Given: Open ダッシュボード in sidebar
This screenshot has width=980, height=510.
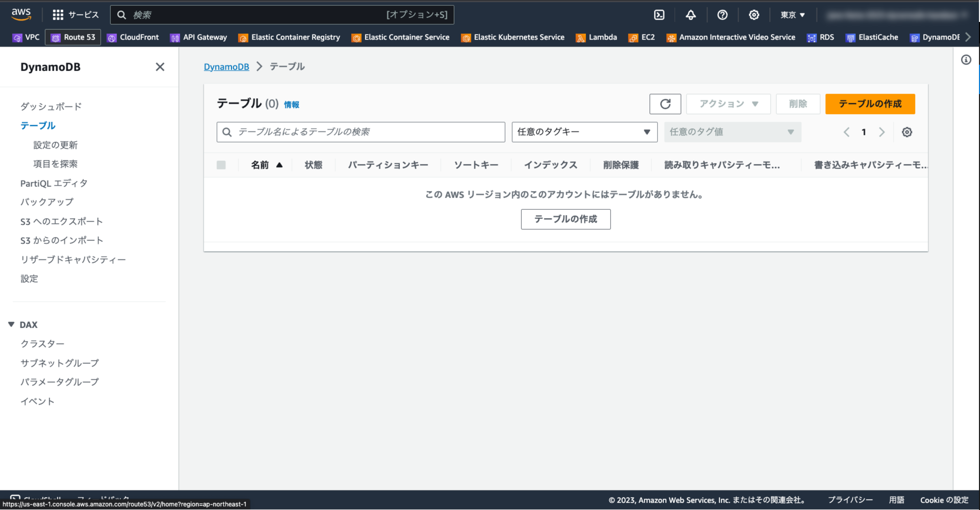Looking at the screenshot, I should [51, 107].
